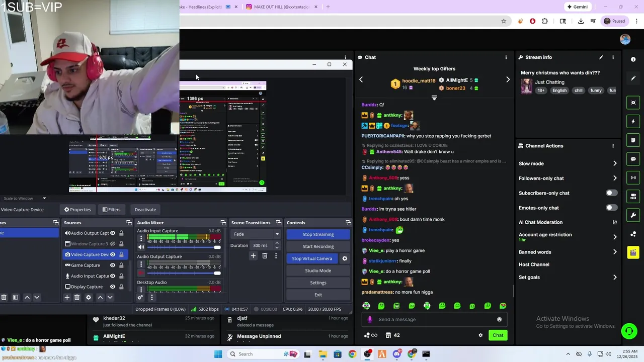Unlock the Display Capture source lock
Viewport: 644px width, 362px height.
(x=121, y=287)
